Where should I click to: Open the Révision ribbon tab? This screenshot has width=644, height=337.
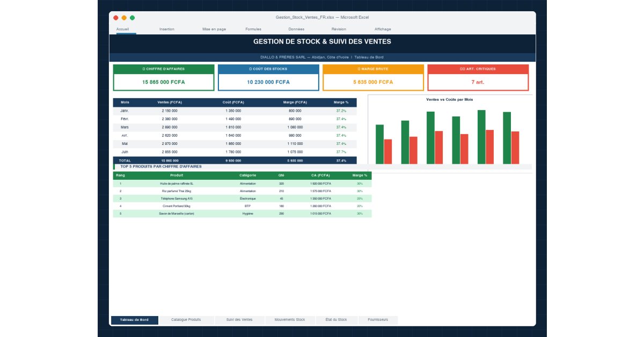[339, 29]
